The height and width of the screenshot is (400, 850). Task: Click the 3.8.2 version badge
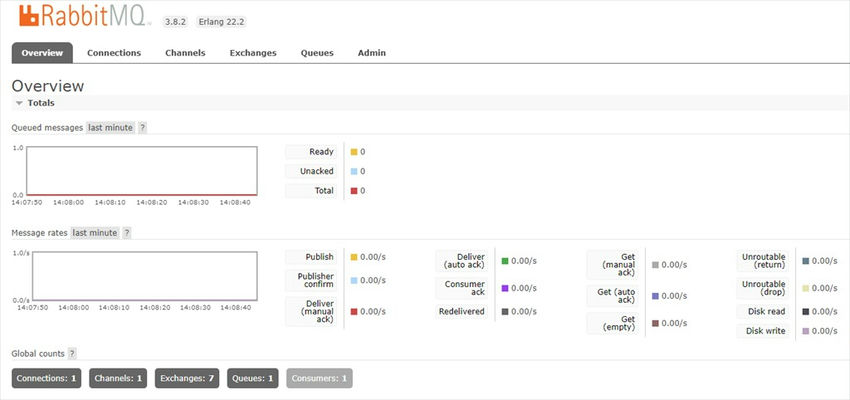pyautogui.click(x=176, y=22)
